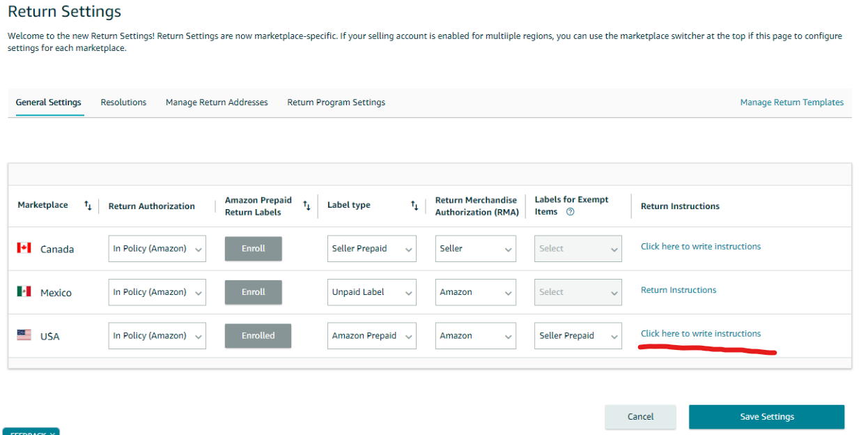
Task: Enroll Mexico in Amazon Prepaid Labels
Action: click(254, 292)
